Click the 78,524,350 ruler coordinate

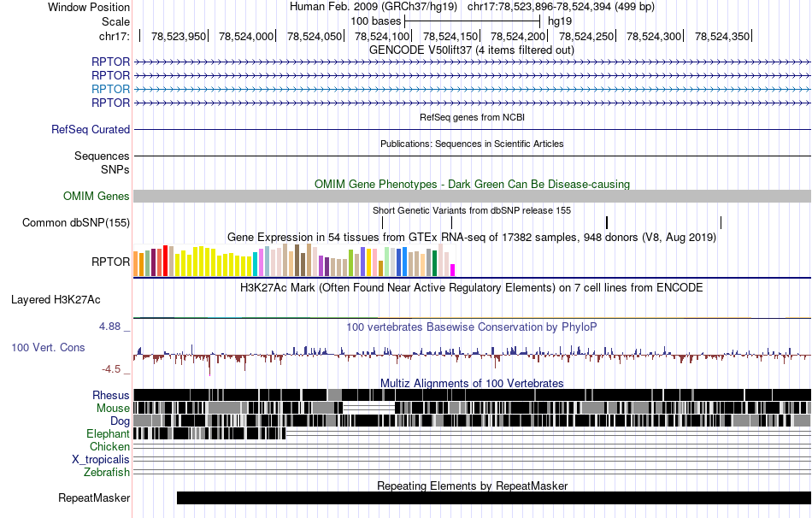(x=722, y=36)
